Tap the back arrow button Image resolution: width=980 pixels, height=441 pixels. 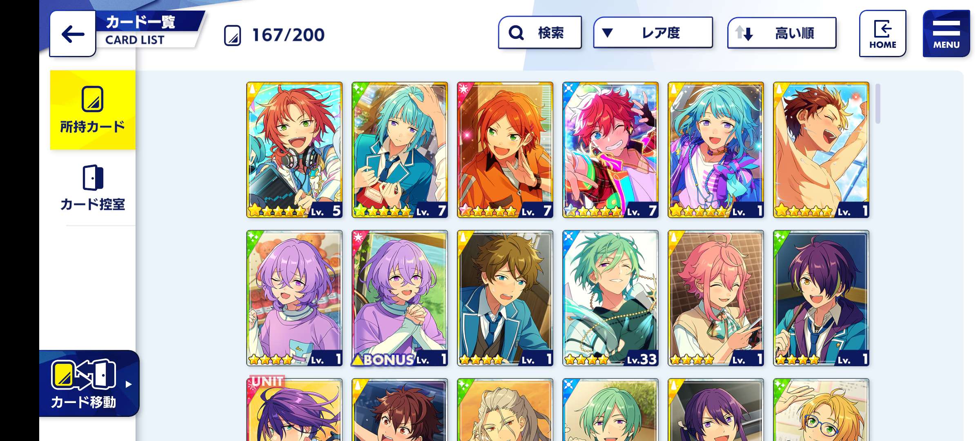coord(73,34)
